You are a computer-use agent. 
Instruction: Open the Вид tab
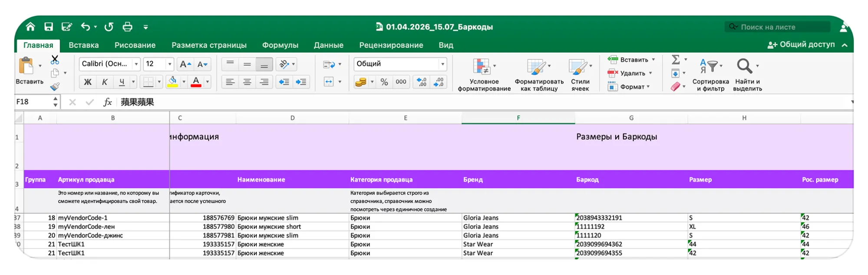coord(446,45)
